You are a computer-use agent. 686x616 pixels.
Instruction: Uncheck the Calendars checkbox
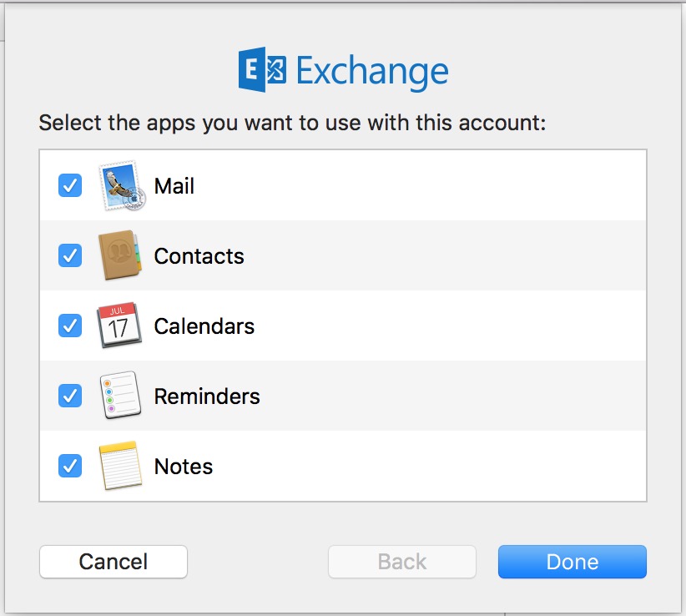click(x=69, y=326)
